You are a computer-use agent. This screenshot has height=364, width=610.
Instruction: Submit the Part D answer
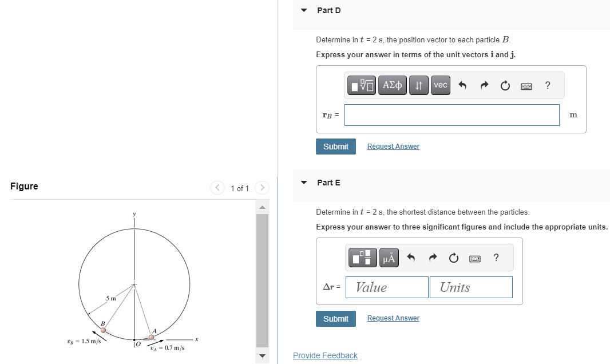tap(335, 146)
